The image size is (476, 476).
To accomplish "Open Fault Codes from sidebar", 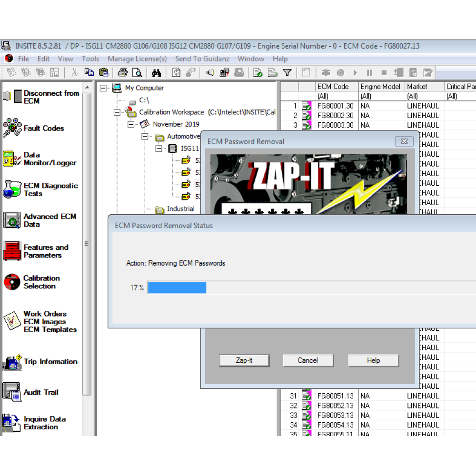I will 34,128.
